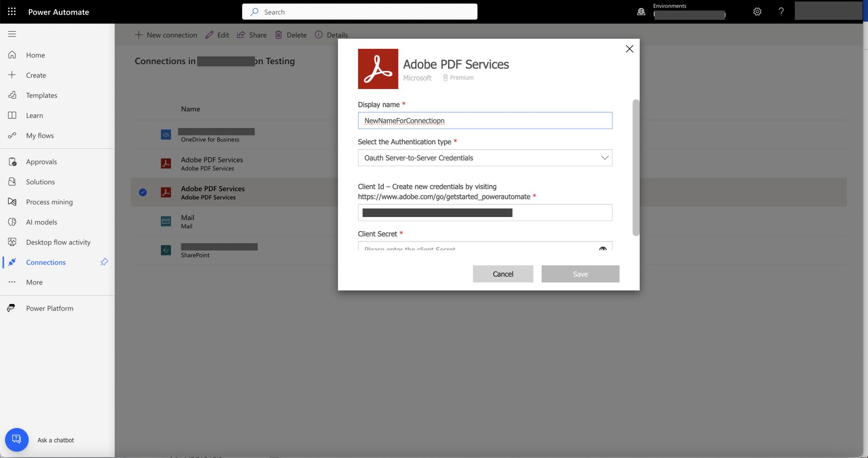Open Power Platform link in sidebar
This screenshot has height=458, width=868.
(50, 308)
